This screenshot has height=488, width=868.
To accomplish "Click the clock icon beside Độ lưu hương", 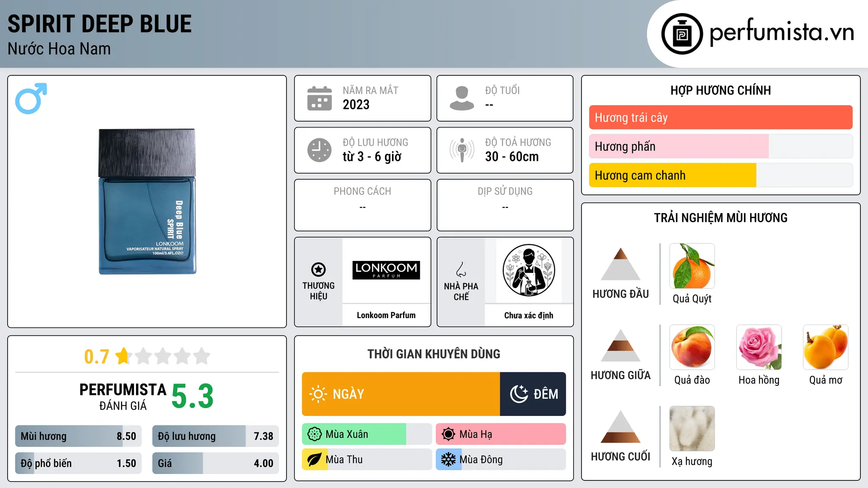I will click(320, 150).
